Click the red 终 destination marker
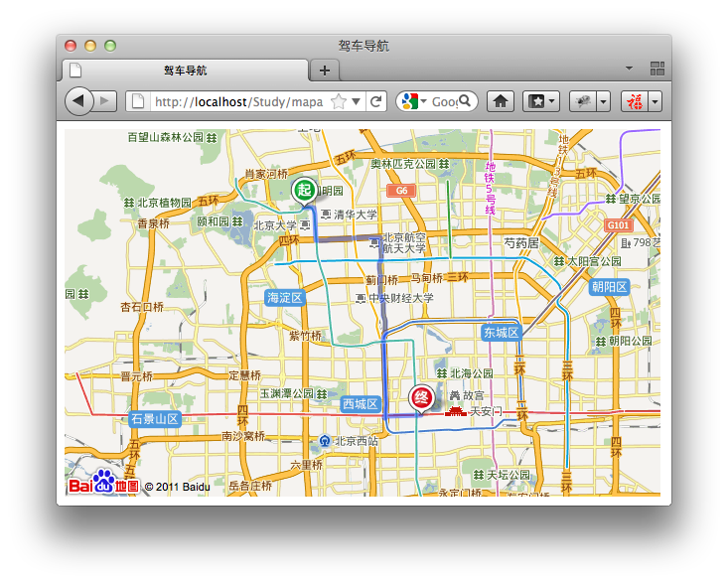728x584 pixels. click(421, 399)
